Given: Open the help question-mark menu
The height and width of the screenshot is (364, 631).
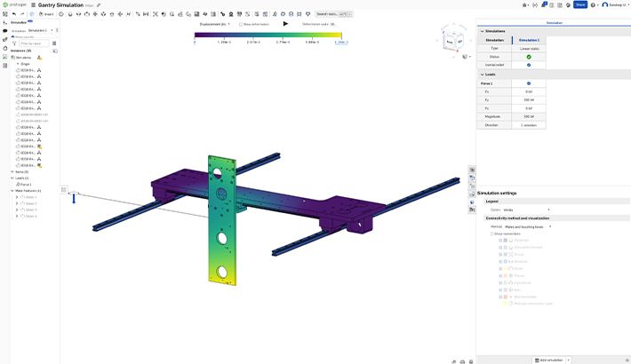Looking at the screenshot, I should coord(593,4).
